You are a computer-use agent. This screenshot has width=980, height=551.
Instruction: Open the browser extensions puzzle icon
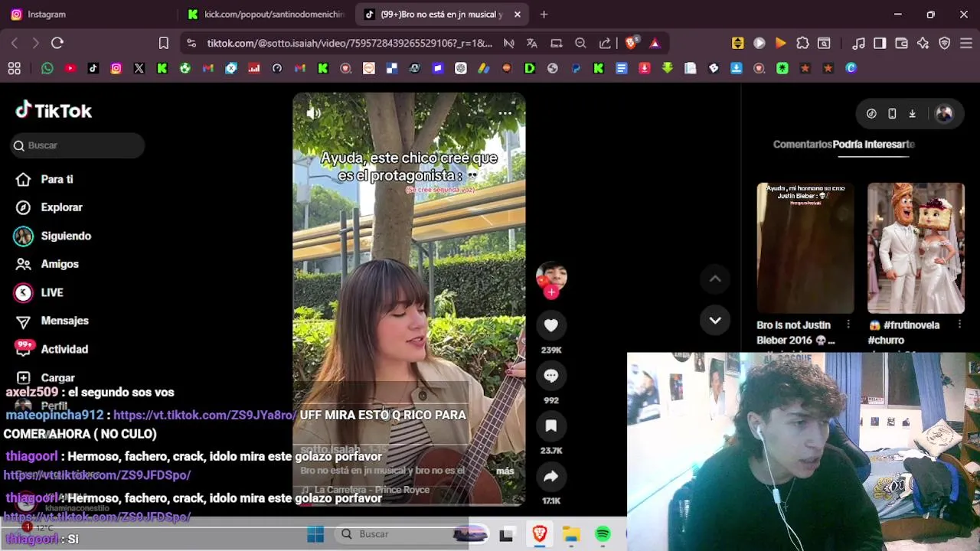pos(802,43)
